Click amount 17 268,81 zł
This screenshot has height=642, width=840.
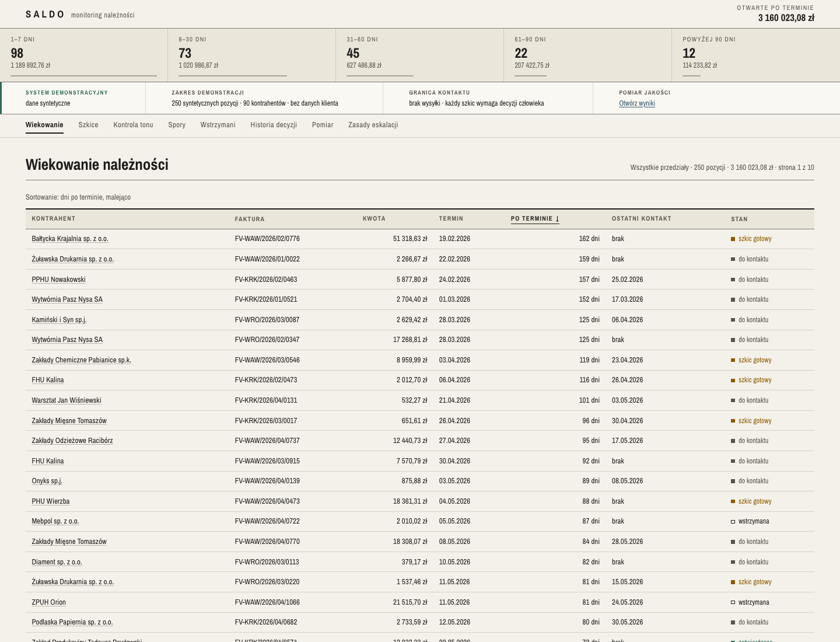coord(410,340)
